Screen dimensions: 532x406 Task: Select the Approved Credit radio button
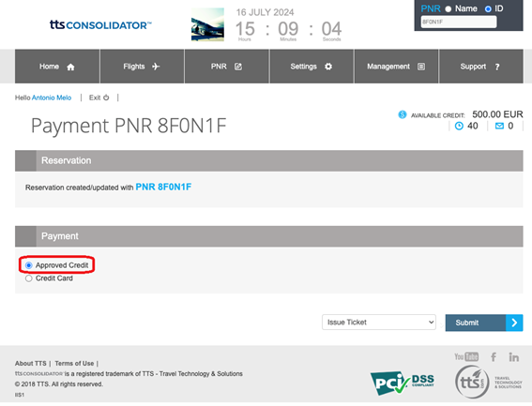[29, 265]
